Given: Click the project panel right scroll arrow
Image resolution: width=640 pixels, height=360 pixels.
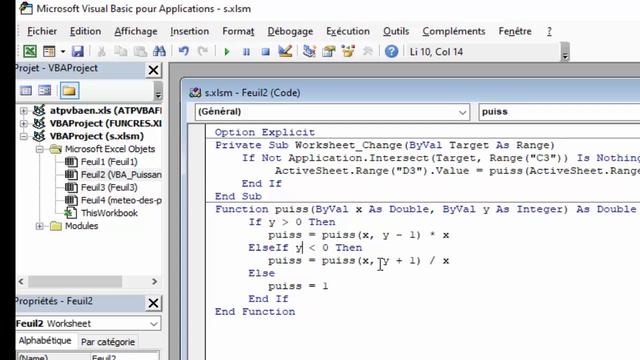Looking at the screenshot, I should [x=154, y=282].
